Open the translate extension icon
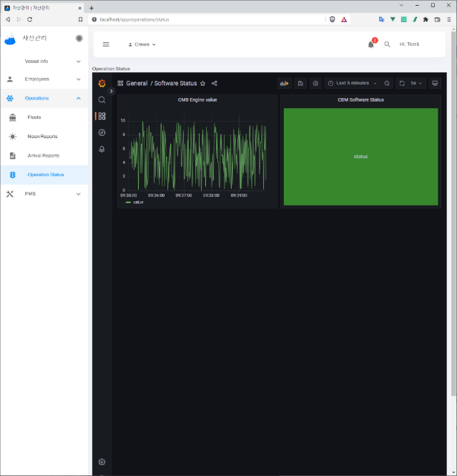Image resolution: width=457 pixels, height=476 pixels. (381, 19)
